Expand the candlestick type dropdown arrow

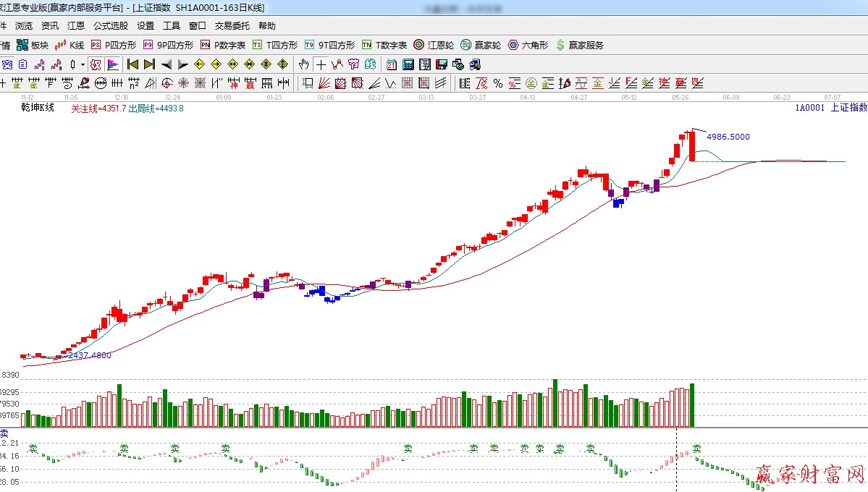[x=83, y=64]
